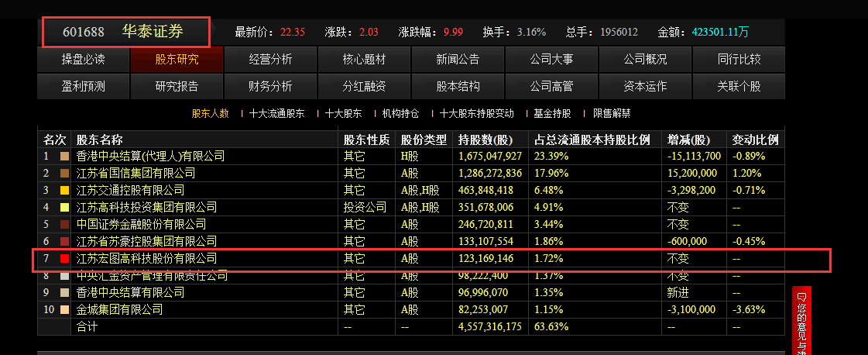The height and width of the screenshot is (355, 868).
Task: Go to 公司大事 tab
Action: (x=551, y=59)
